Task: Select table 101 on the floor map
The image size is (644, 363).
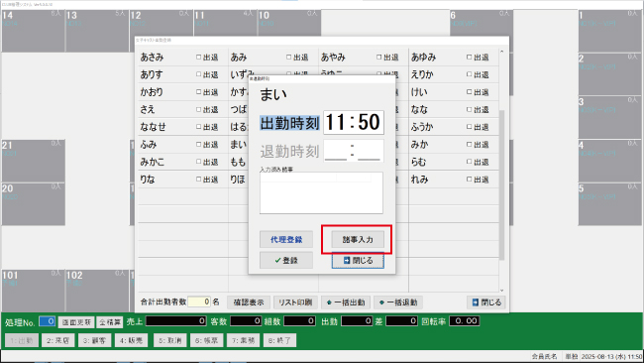Action: (33, 291)
